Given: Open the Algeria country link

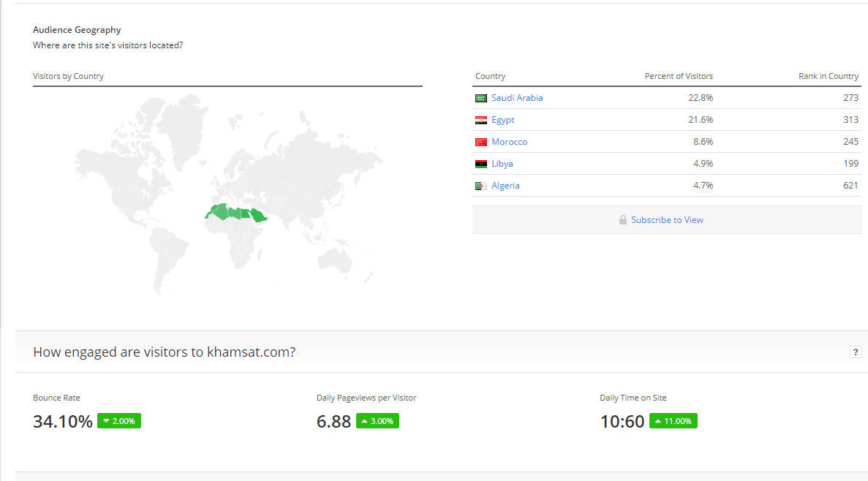Looking at the screenshot, I should [x=505, y=186].
